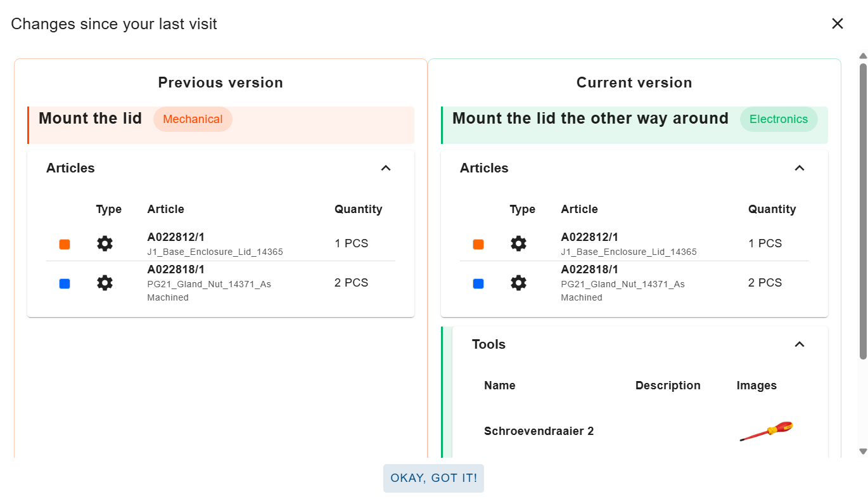Click the blue swatch in Current version articles
Screen dimensions: 868x499
pyautogui.click(x=478, y=283)
